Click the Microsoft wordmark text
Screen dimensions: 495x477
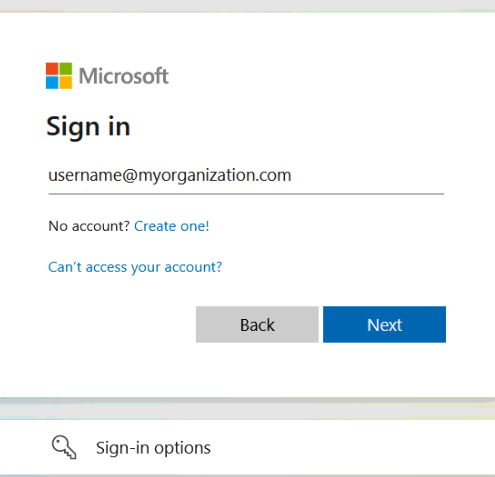[x=124, y=76]
